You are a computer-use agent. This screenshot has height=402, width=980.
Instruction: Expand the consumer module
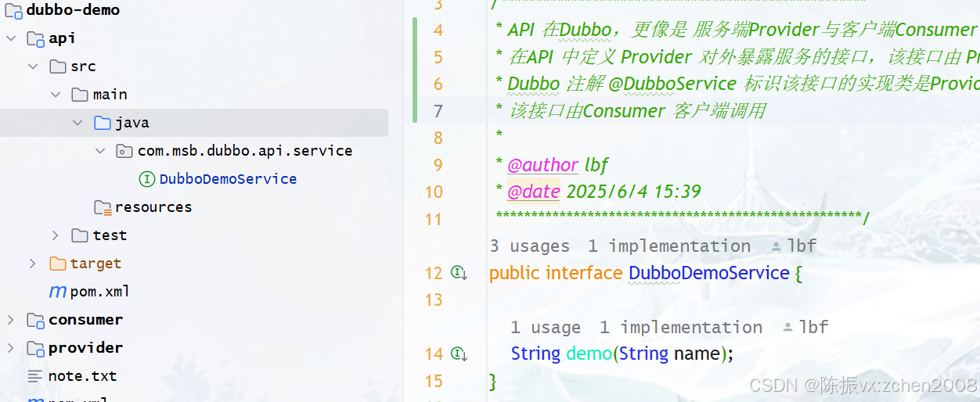[11, 320]
